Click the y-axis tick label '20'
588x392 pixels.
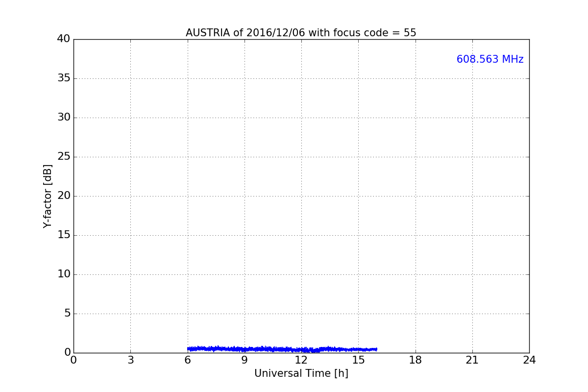[x=64, y=196]
